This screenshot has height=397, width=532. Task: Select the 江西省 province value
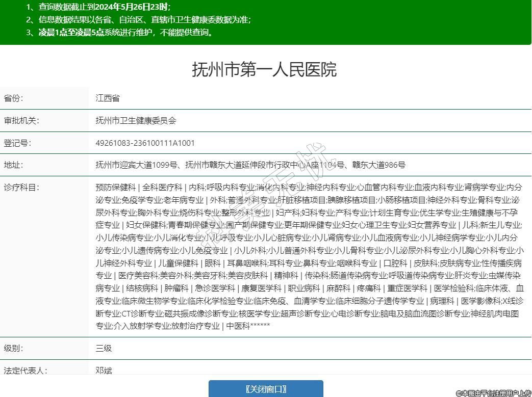click(x=108, y=98)
